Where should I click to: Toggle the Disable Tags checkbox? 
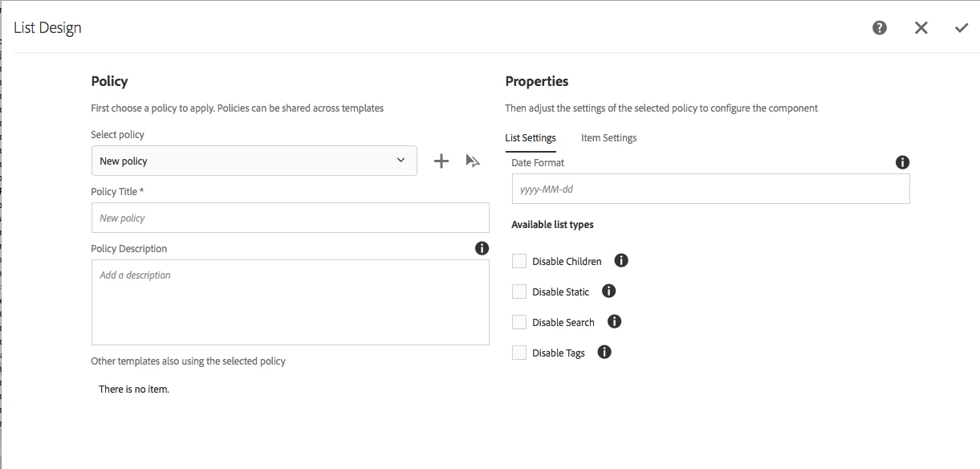tap(519, 353)
